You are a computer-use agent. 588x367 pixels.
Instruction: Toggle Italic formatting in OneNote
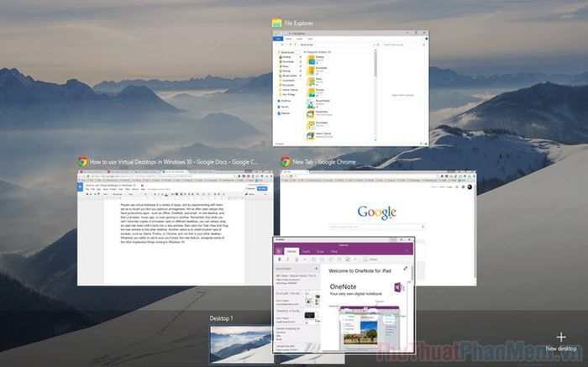[287, 260]
